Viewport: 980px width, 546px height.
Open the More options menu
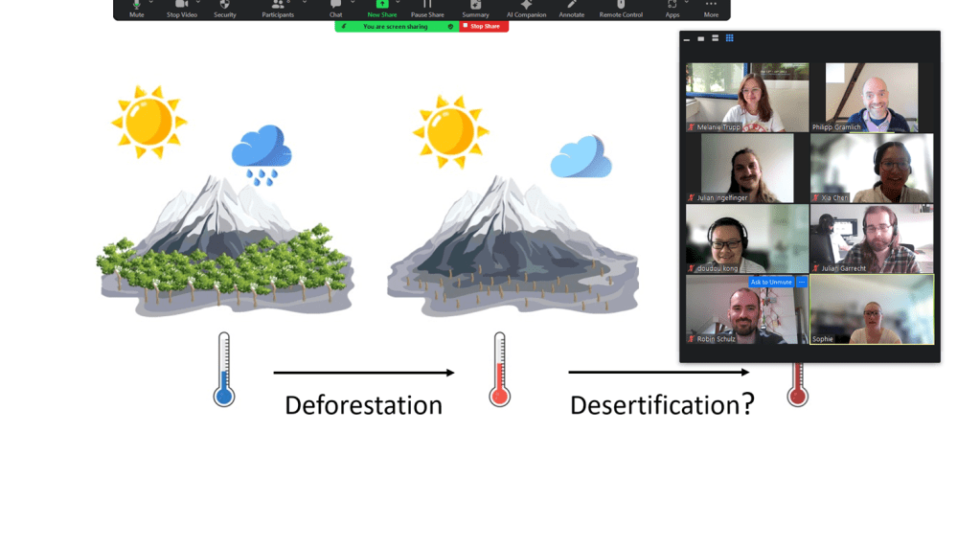pyautogui.click(x=711, y=8)
